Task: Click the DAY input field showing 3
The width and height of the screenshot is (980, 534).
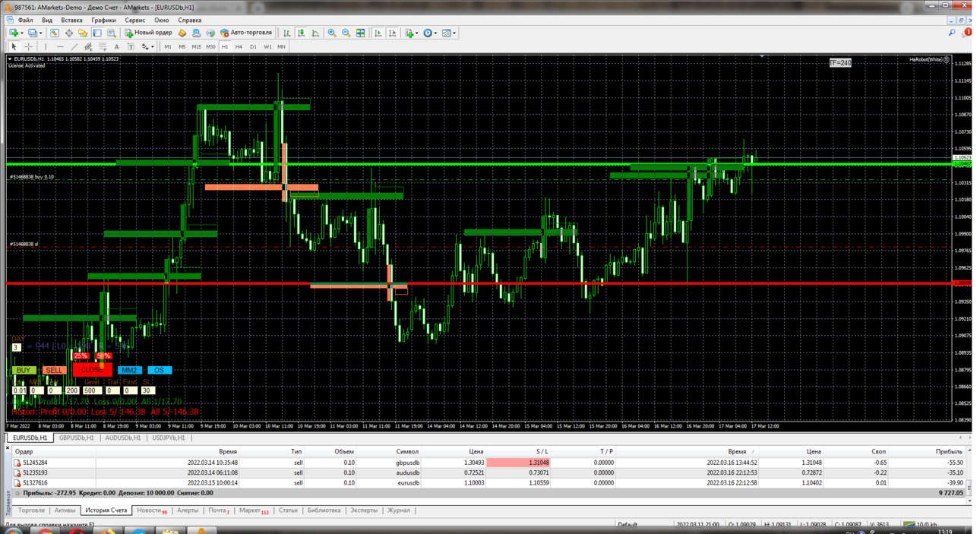Action: click(x=16, y=347)
